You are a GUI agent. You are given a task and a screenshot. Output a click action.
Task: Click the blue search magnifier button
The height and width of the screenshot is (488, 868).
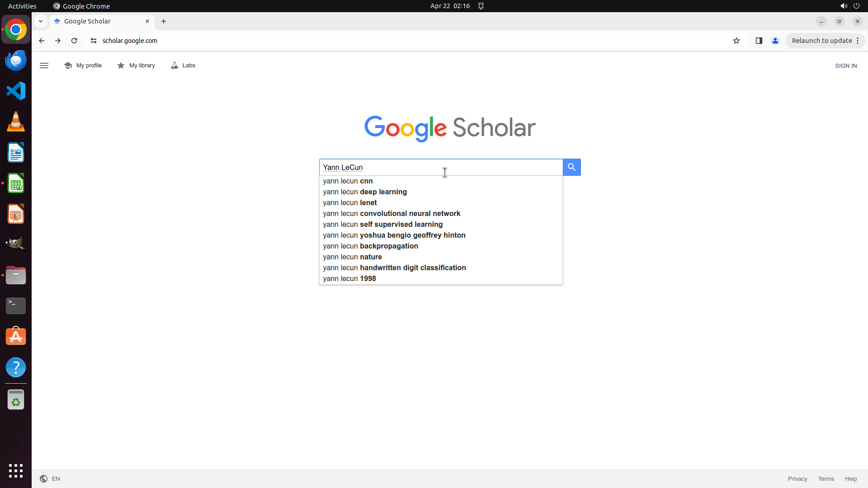(571, 167)
